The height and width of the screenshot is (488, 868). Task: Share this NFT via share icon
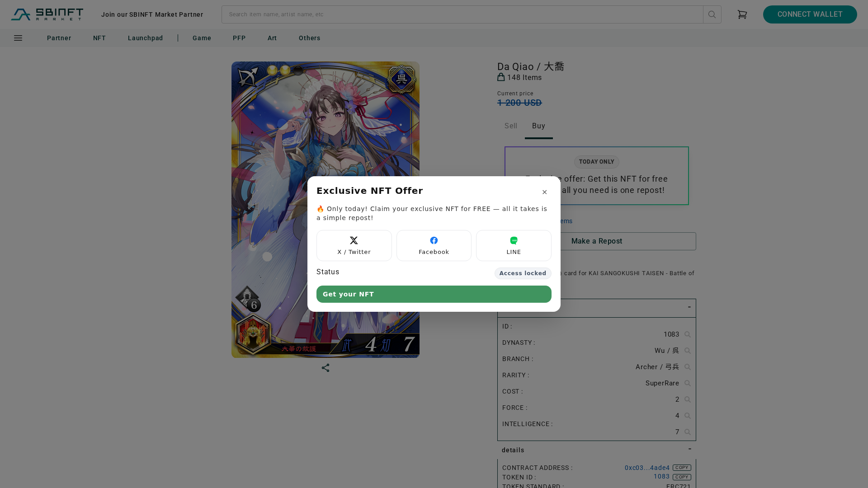325,368
